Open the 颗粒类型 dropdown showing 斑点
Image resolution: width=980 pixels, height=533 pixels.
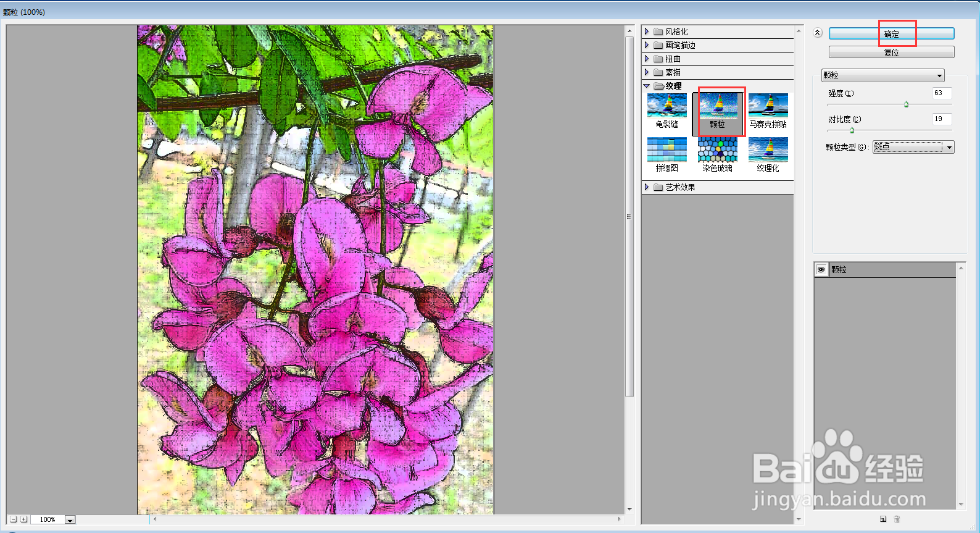913,147
